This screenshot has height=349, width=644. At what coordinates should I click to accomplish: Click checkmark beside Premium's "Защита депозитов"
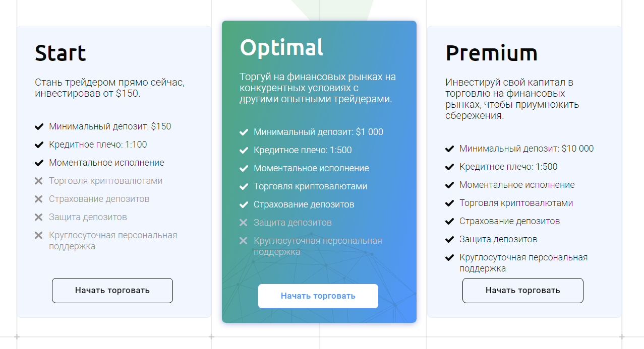point(449,240)
